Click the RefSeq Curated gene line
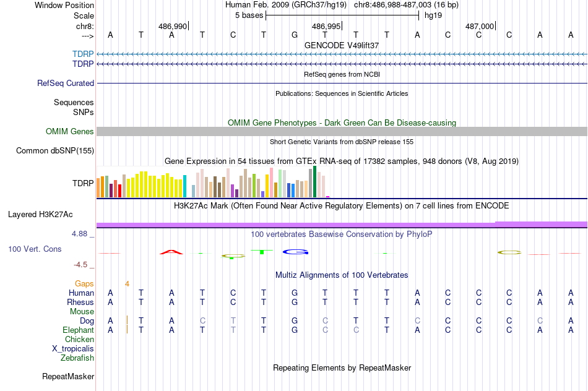588x391 pixels. (342, 84)
